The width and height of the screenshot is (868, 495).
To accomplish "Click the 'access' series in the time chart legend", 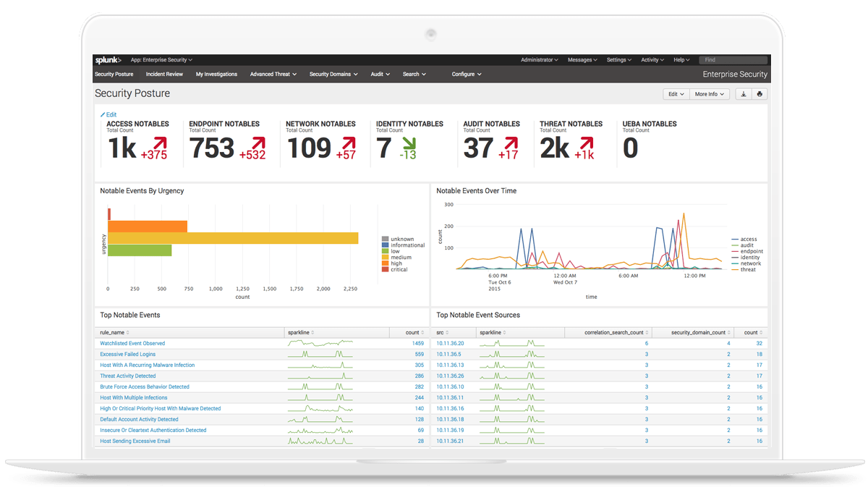I will (x=744, y=239).
